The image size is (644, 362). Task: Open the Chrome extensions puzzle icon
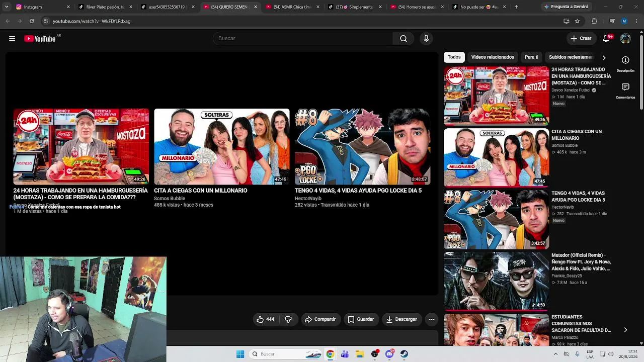(594, 21)
